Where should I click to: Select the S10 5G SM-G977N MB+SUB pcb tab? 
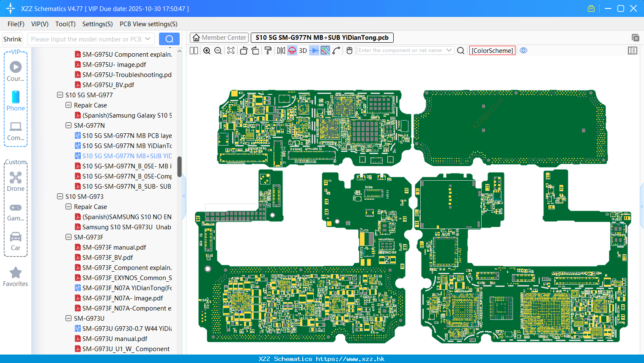point(322,38)
